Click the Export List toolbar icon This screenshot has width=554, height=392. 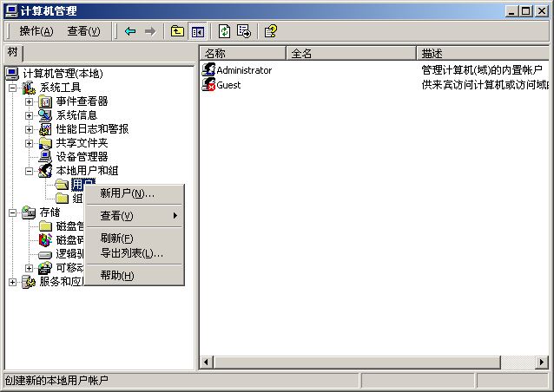[x=244, y=31]
